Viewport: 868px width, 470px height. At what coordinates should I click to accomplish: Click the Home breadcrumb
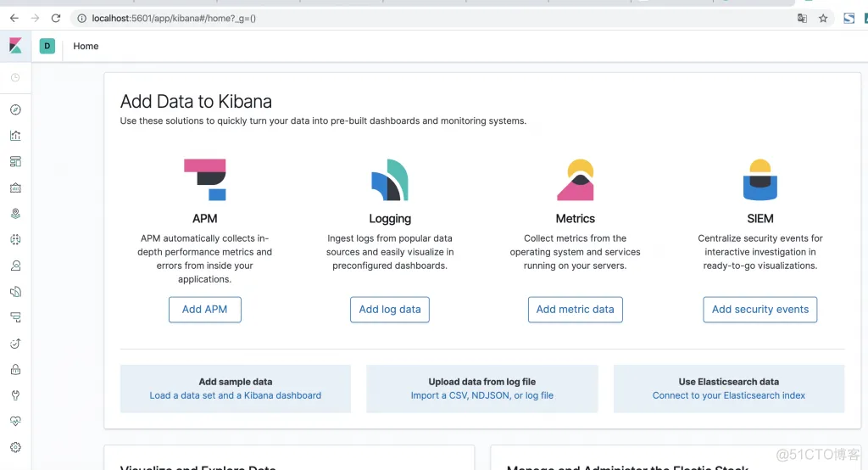click(86, 46)
